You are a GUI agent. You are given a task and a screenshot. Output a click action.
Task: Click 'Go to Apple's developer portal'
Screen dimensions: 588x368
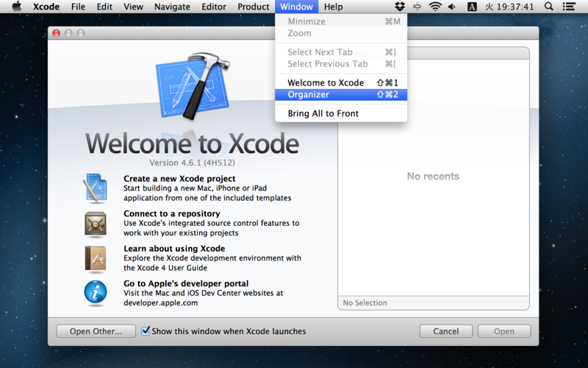[x=186, y=283]
